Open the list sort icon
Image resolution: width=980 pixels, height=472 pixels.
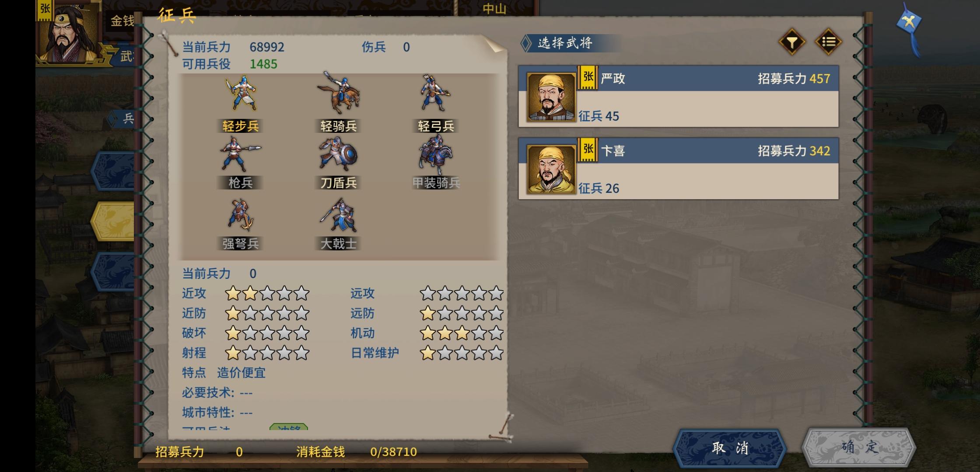[x=828, y=42]
